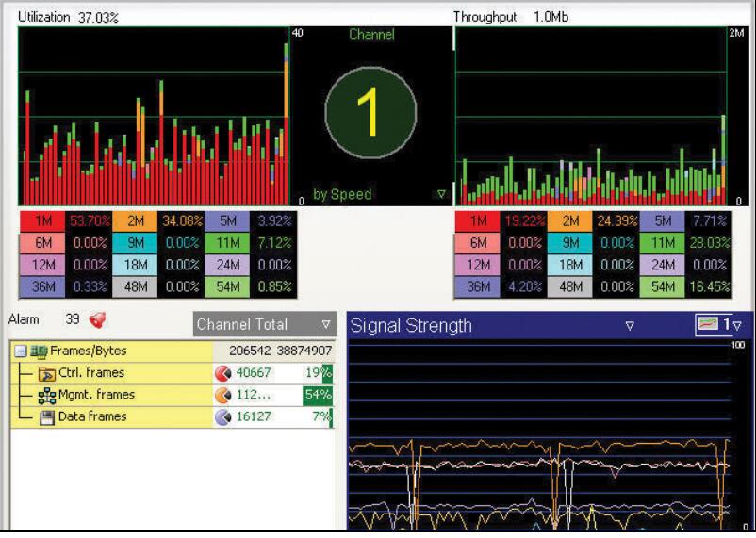
Task: Click the Ctrl. frames count 40667
Action: coord(254,373)
